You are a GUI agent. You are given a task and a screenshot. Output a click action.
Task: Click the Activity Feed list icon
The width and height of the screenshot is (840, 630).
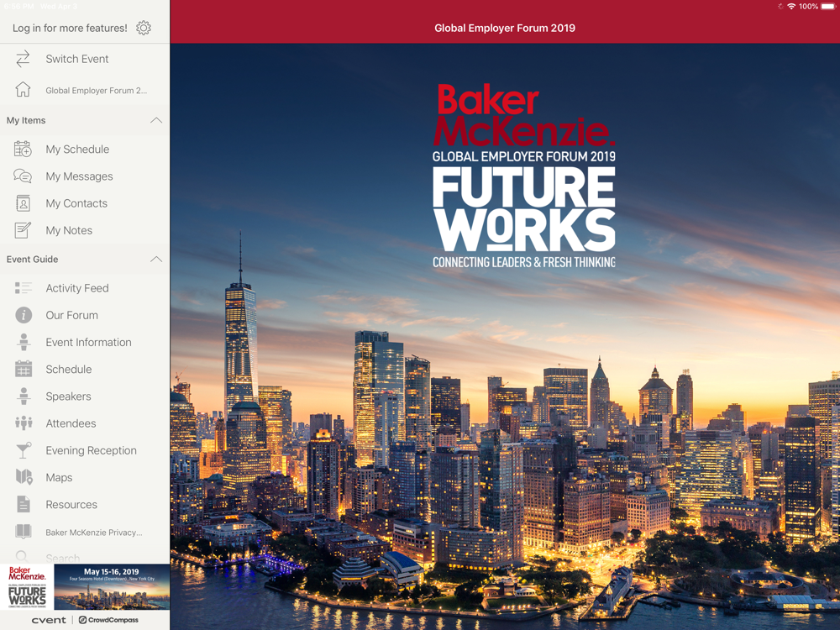pos(23,288)
